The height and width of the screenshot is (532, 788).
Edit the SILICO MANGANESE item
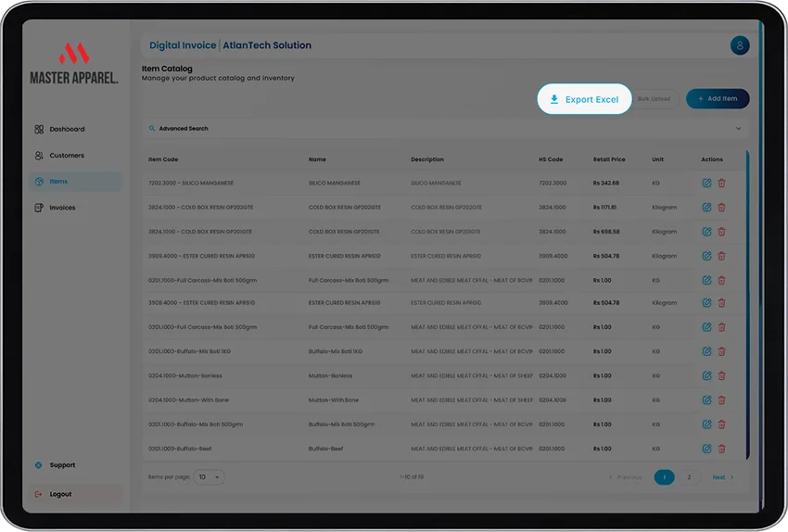click(706, 183)
